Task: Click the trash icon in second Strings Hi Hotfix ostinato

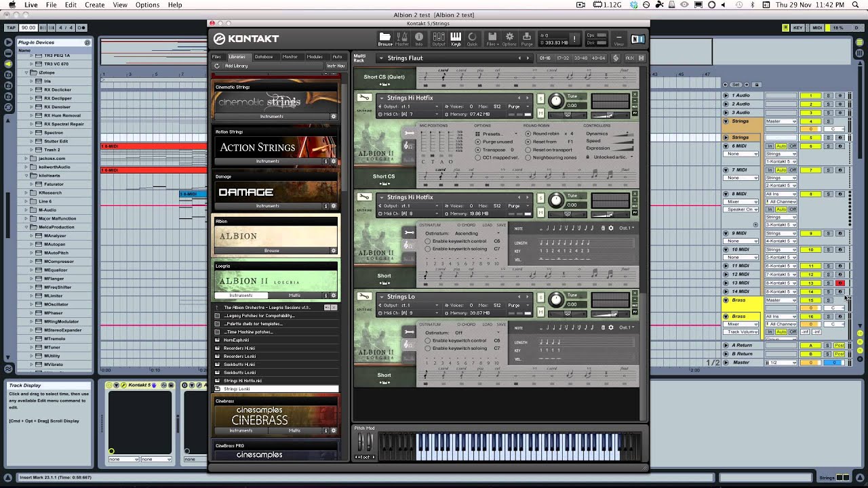Action: click(604, 228)
